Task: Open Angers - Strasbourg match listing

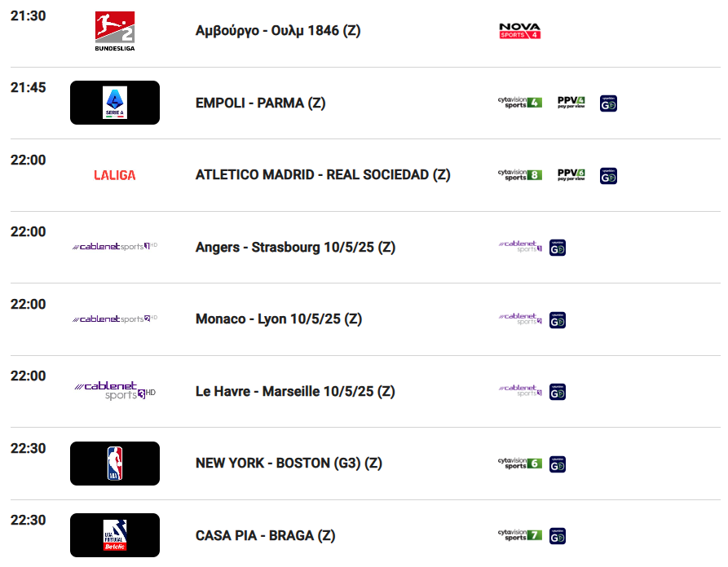Action: point(295,248)
